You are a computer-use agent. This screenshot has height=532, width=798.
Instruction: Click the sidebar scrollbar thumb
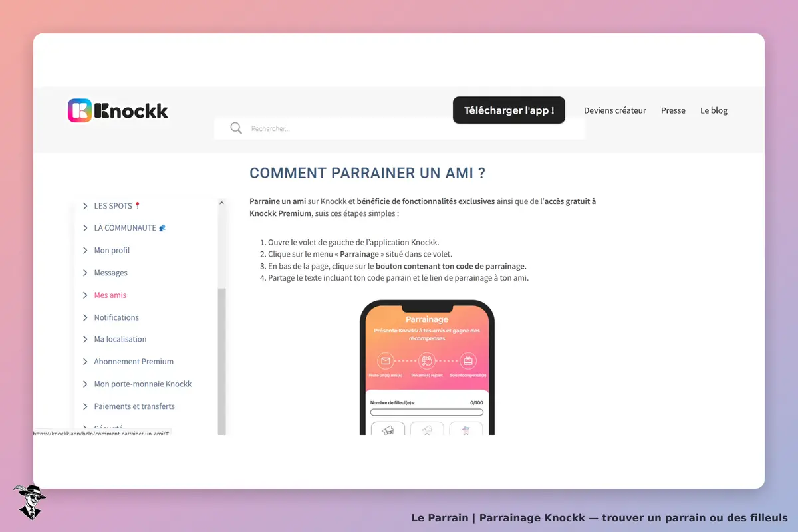click(x=222, y=361)
